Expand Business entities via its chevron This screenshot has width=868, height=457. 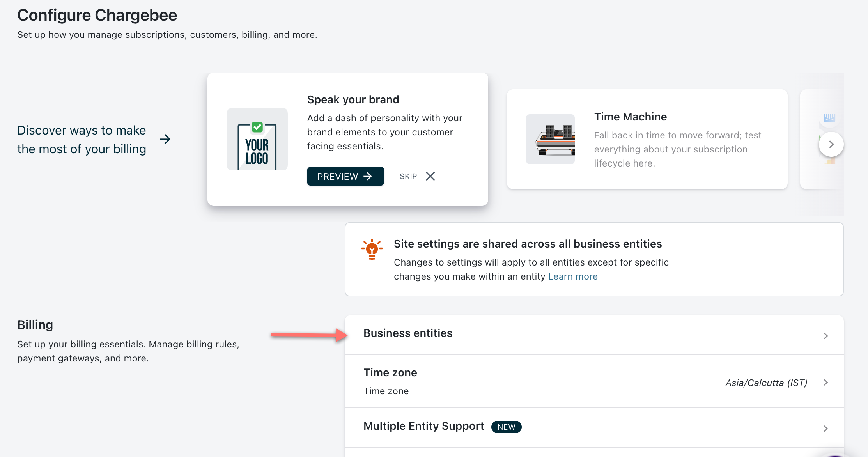[x=825, y=336]
